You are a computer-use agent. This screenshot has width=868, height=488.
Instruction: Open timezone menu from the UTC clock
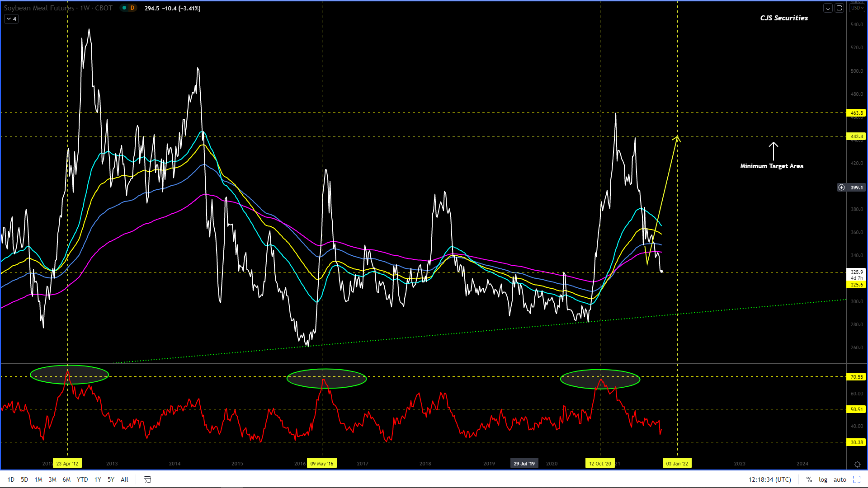tap(769, 479)
